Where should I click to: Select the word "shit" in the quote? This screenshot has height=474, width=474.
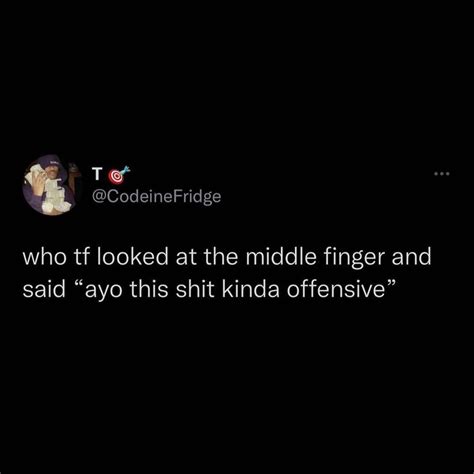point(195,289)
